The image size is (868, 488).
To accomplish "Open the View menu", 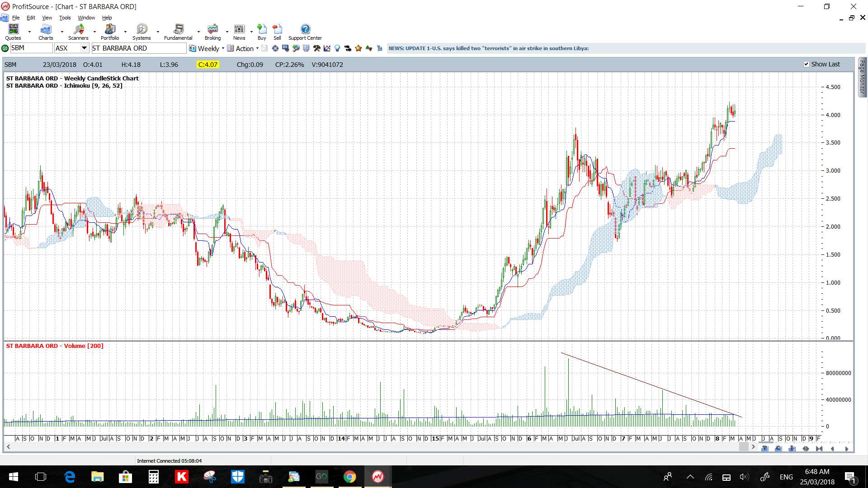I will 47,18.
